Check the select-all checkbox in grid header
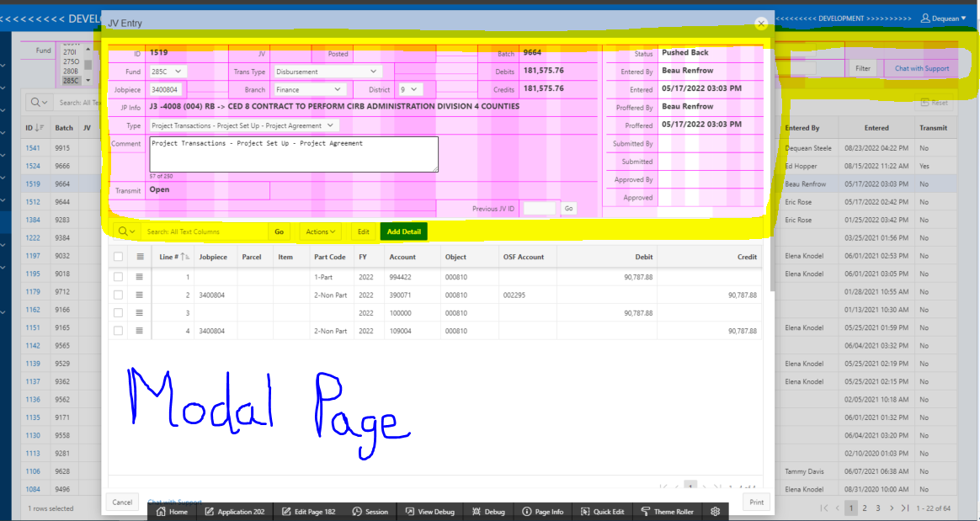Image resolution: width=980 pixels, height=521 pixels. pyautogui.click(x=119, y=257)
